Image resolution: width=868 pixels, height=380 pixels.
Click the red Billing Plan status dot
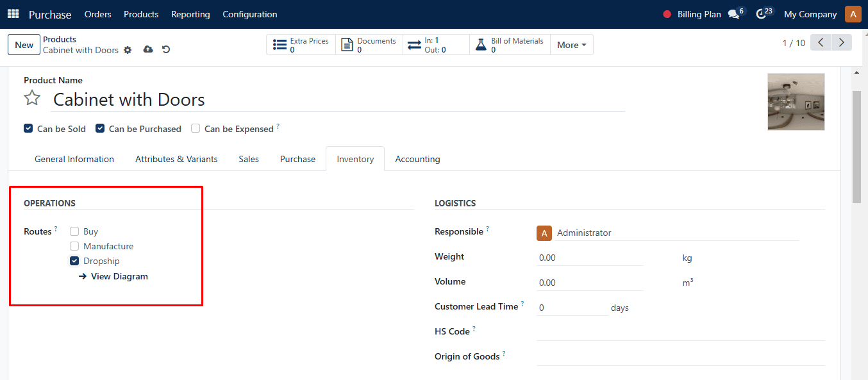pos(667,14)
